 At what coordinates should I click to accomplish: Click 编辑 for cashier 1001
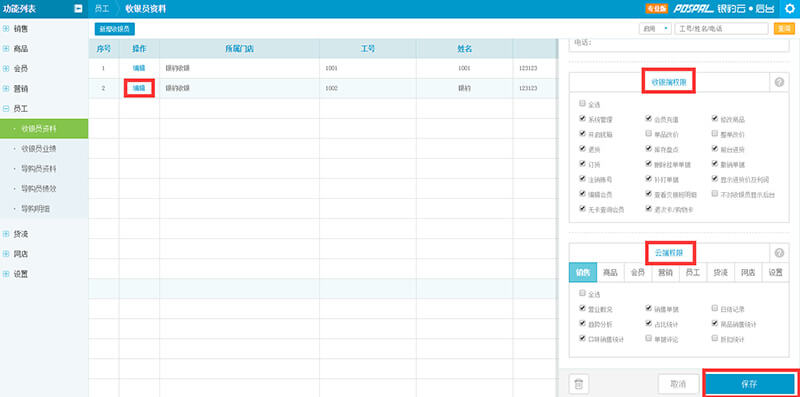(139, 68)
